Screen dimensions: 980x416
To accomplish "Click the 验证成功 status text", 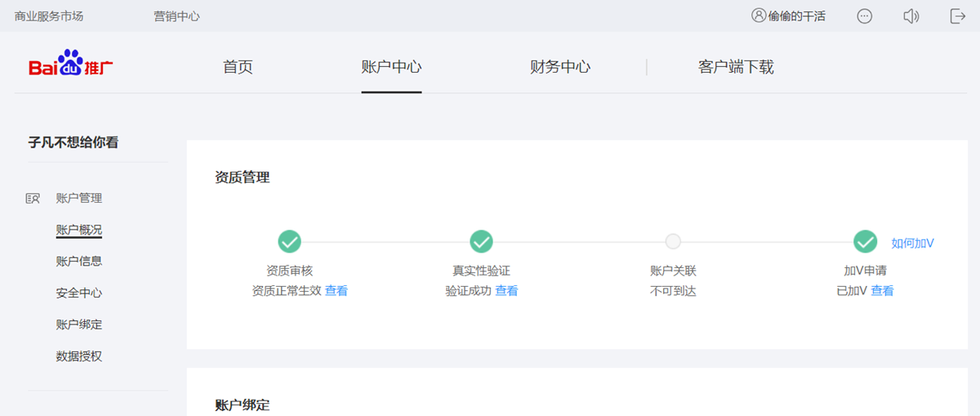I will click(468, 291).
